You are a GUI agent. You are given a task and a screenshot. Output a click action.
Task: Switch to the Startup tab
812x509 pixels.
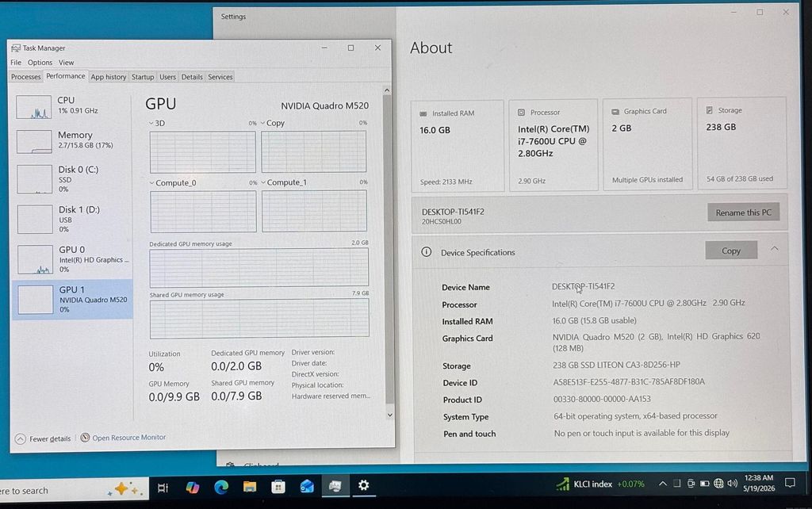[x=143, y=77]
